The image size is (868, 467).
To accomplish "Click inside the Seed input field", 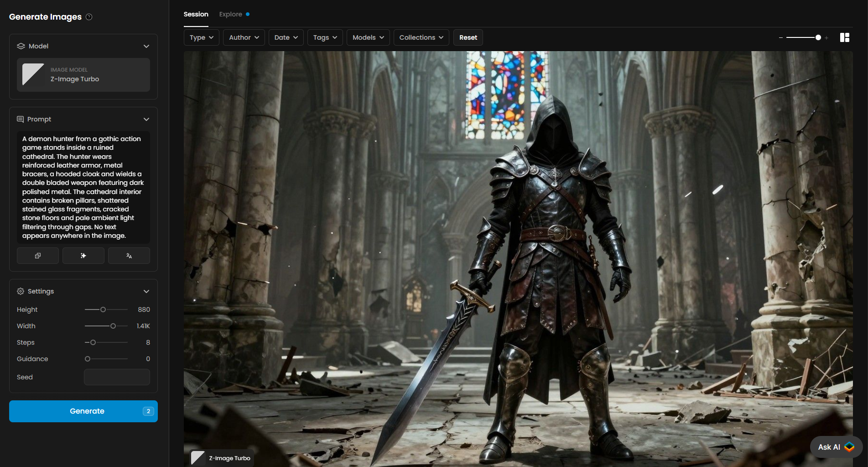I will click(x=117, y=377).
